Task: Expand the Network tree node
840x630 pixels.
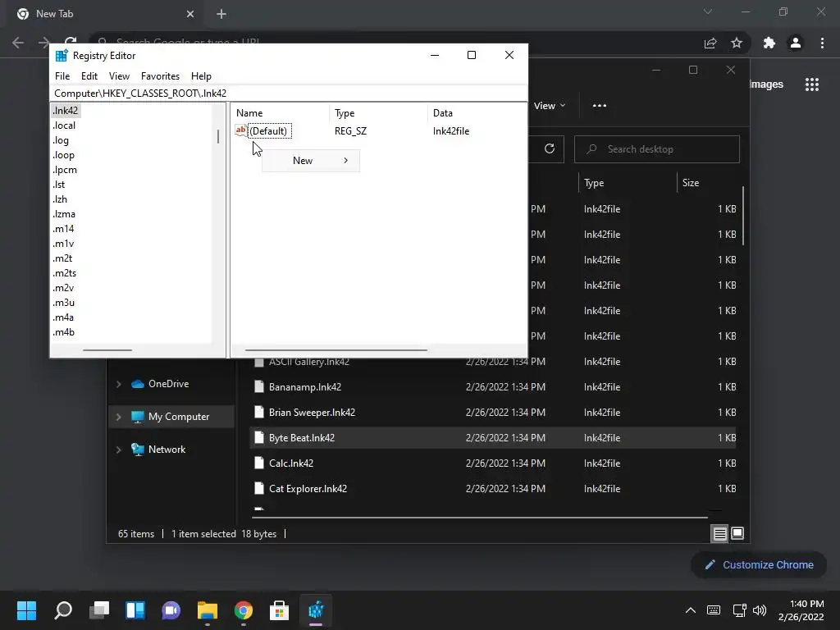Action: pos(118,450)
